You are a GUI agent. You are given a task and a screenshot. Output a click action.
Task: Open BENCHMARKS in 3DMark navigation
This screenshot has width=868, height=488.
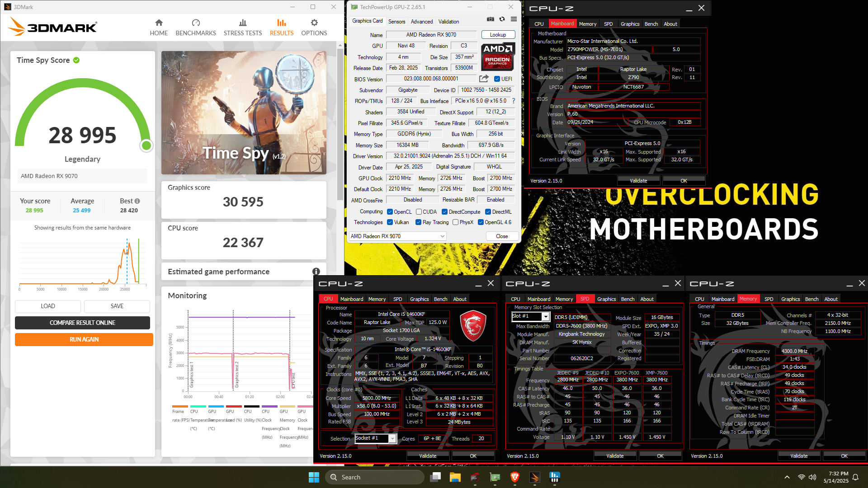(196, 28)
